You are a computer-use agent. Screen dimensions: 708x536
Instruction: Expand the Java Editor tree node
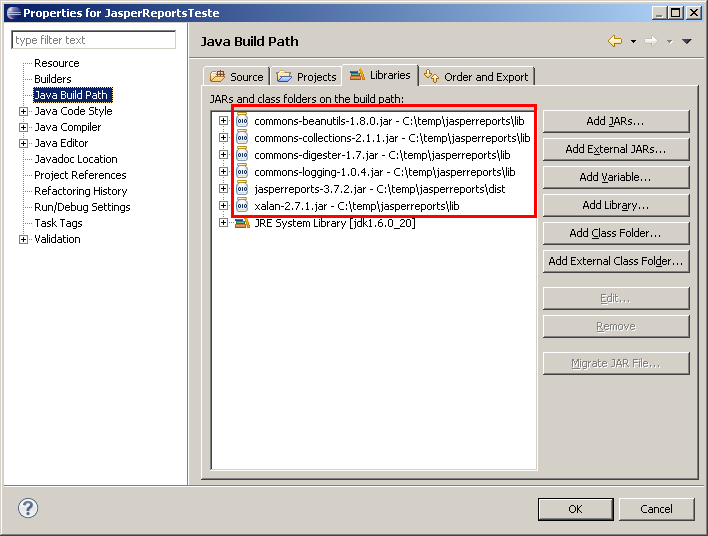[x=23, y=143]
